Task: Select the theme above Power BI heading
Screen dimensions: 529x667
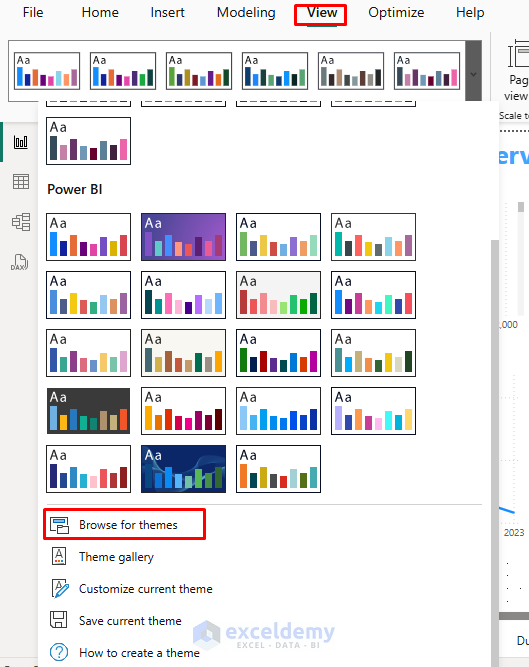Action: 88,141
